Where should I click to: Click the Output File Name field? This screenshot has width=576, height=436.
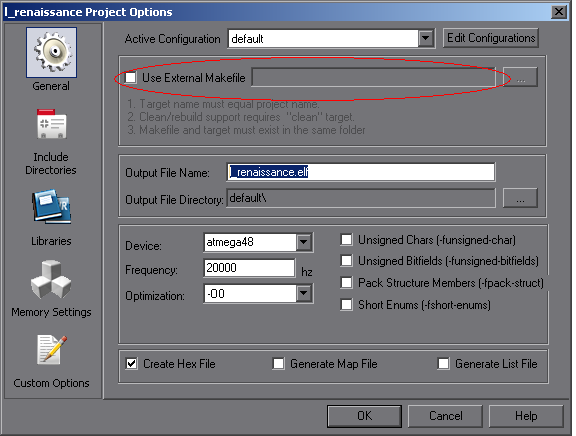tap(361, 172)
